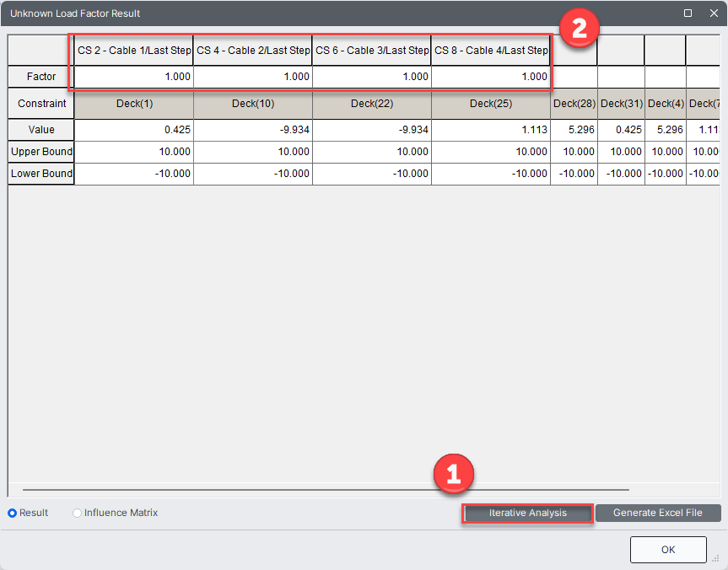Click the Constraint row header
Screen dimensions: 728x570
pos(40,104)
